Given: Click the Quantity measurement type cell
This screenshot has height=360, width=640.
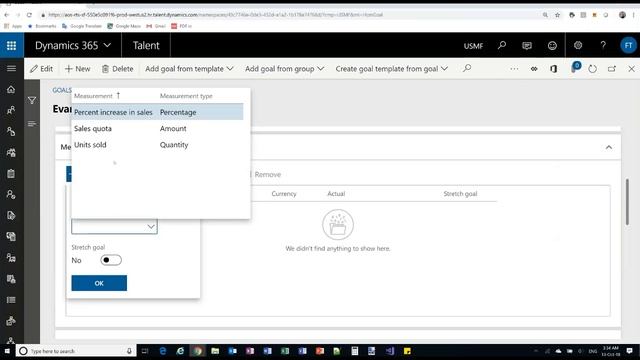Looking at the screenshot, I should [x=174, y=145].
